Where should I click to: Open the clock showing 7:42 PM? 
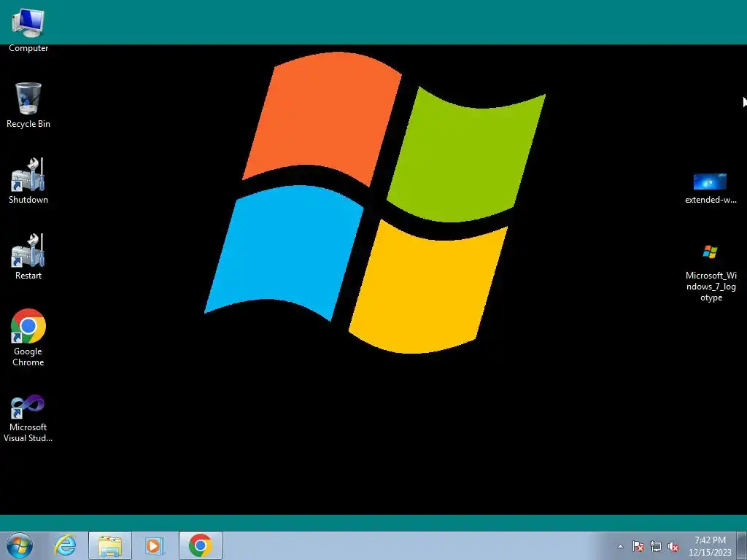click(710, 546)
